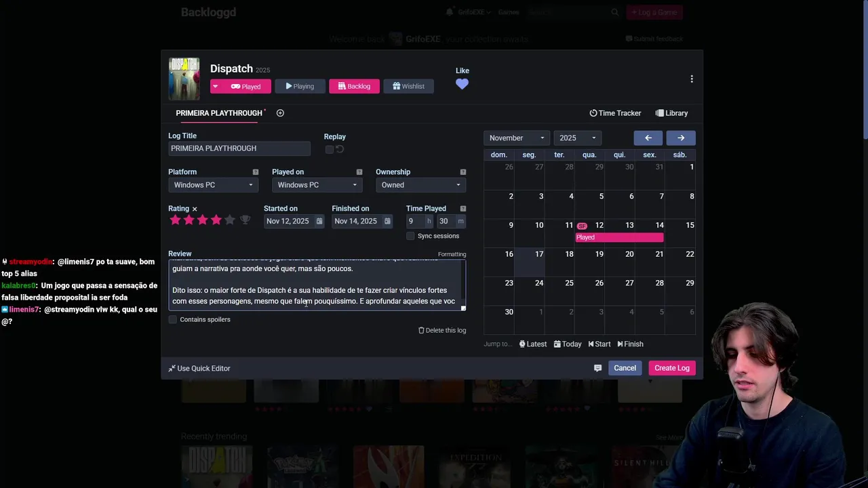868x488 pixels.
Task: Open the Library tab
Action: [671, 113]
